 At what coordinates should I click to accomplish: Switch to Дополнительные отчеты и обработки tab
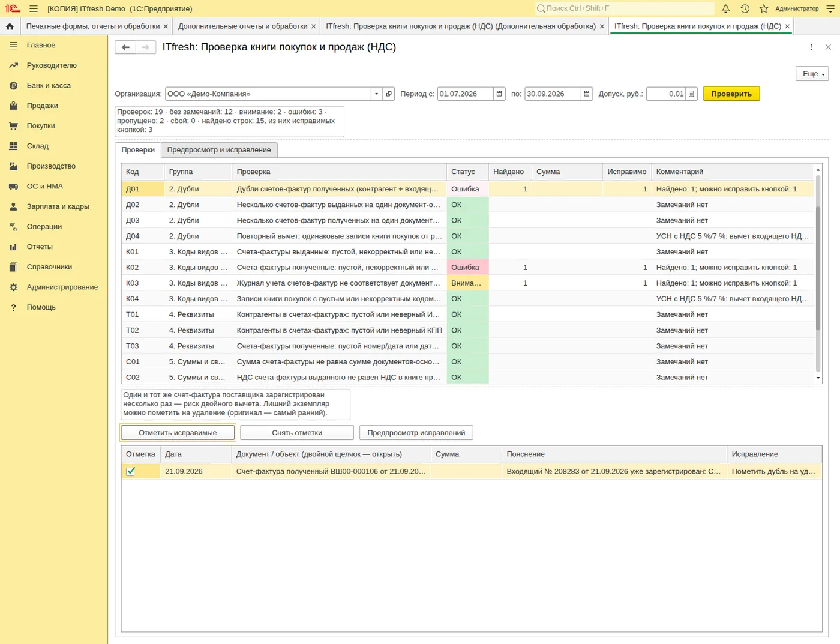pyautogui.click(x=242, y=26)
